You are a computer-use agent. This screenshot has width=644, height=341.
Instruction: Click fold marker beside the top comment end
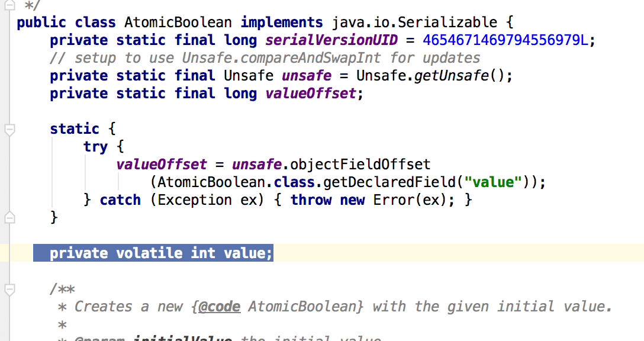(x=9, y=6)
